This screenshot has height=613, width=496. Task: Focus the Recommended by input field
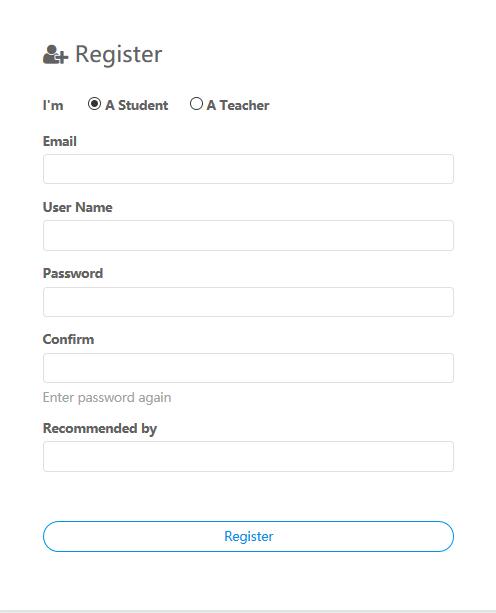[248, 456]
